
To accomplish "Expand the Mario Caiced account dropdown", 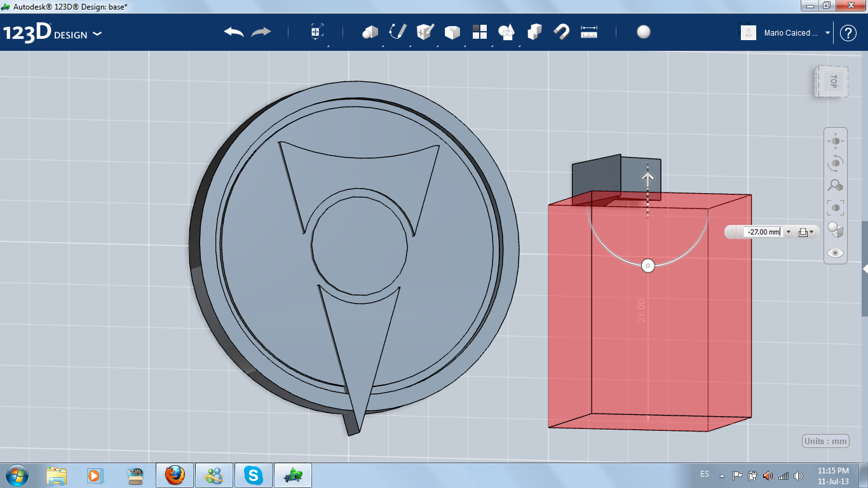I will 827,33.
